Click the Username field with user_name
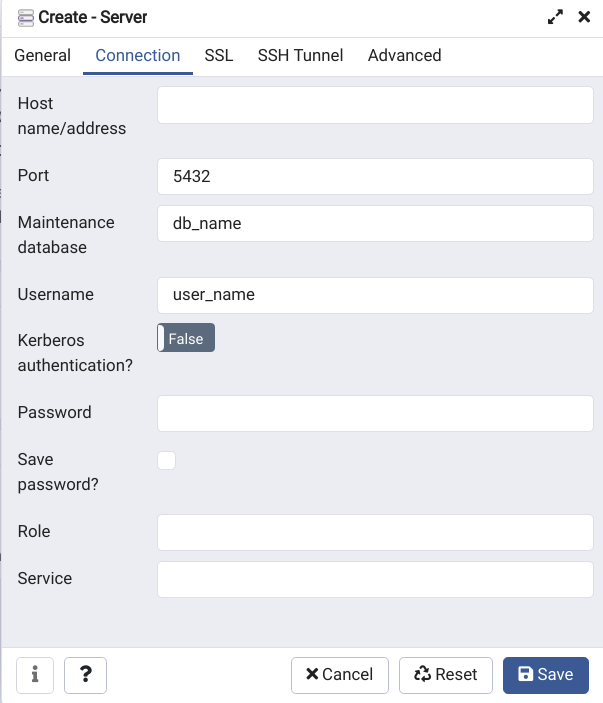603x703 pixels. pos(375,295)
